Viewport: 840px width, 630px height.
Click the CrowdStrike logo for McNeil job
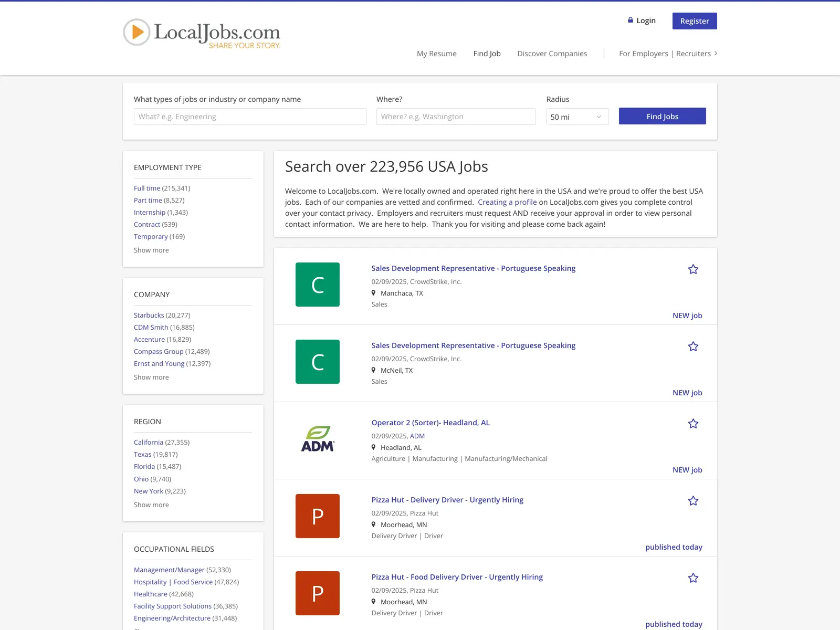[318, 362]
